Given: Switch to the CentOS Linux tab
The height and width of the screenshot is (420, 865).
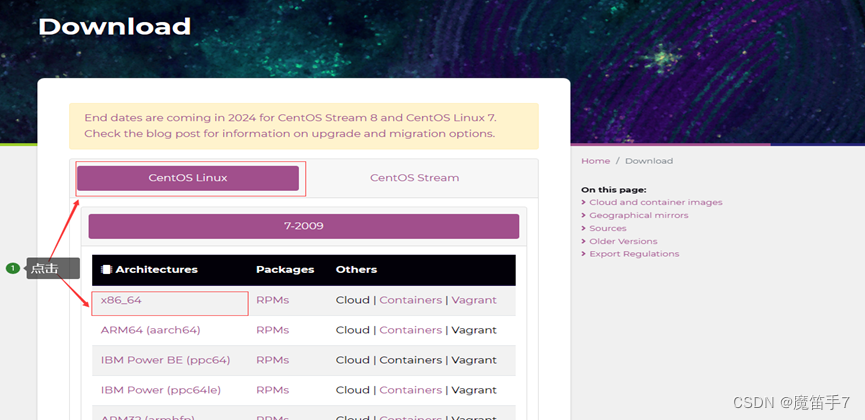Looking at the screenshot, I should pos(188,178).
